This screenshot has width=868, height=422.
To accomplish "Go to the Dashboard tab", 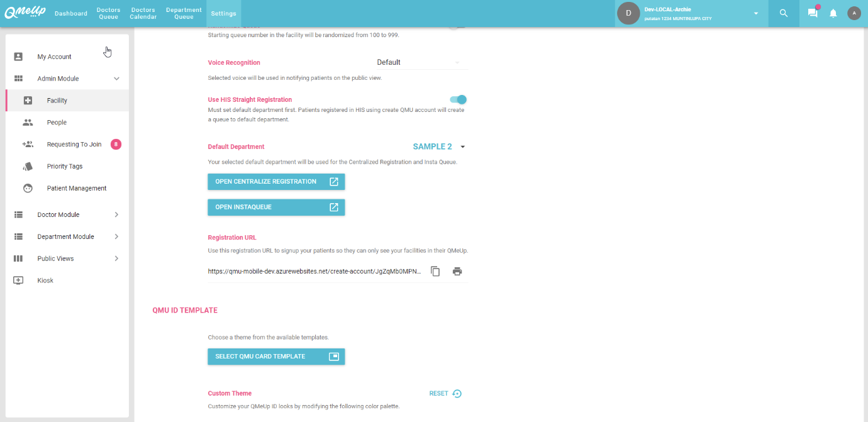I will 71,13.
